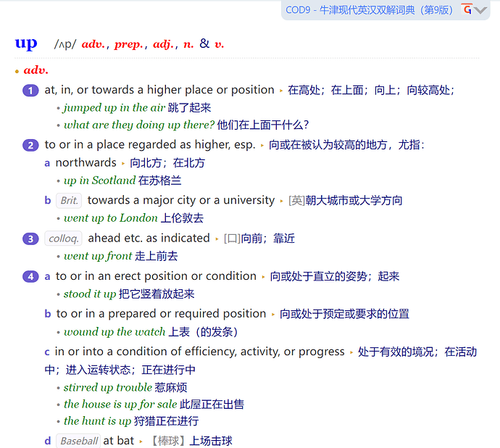This screenshot has height=448, width=500.
Task: Click the "Baseball" subject label
Action: 78,441
